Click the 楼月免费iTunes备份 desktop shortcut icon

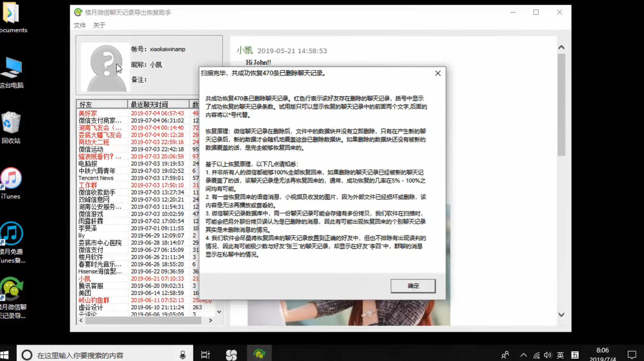(x=12, y=234)
